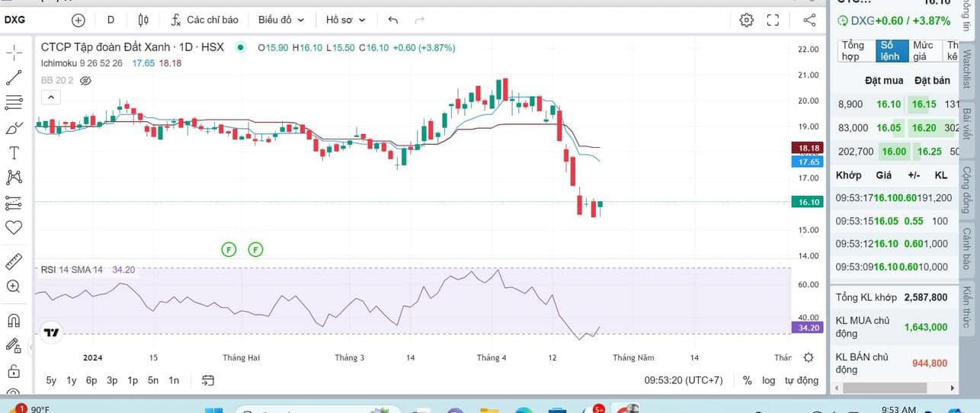The width and height of the screenshot is (980, 413).
Task: Undo the last chart action
Action: 393,20
